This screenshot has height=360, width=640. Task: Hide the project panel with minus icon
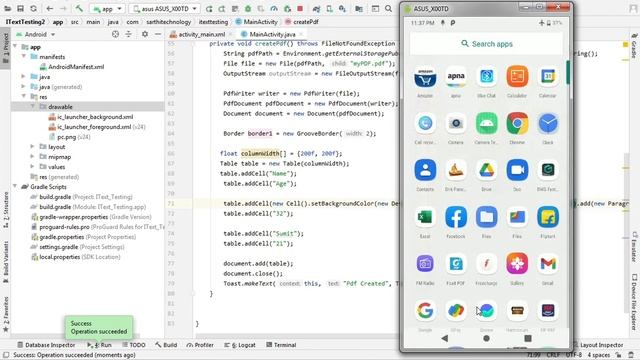158,34
